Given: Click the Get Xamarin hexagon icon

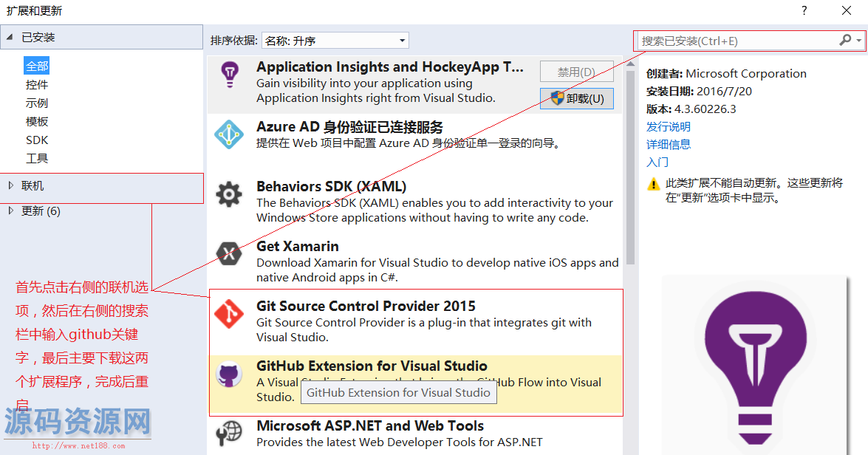Looking at the screenshot, I should pyautogui.click(x=229, y=254).
